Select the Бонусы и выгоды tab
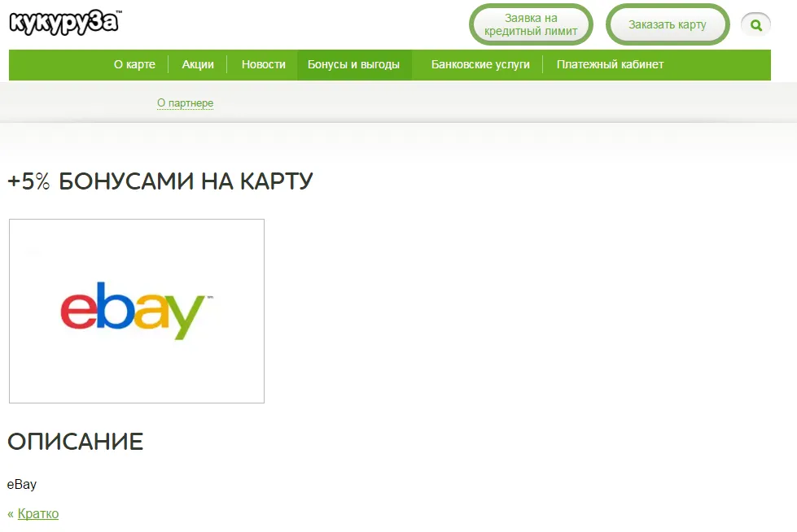 354,64
